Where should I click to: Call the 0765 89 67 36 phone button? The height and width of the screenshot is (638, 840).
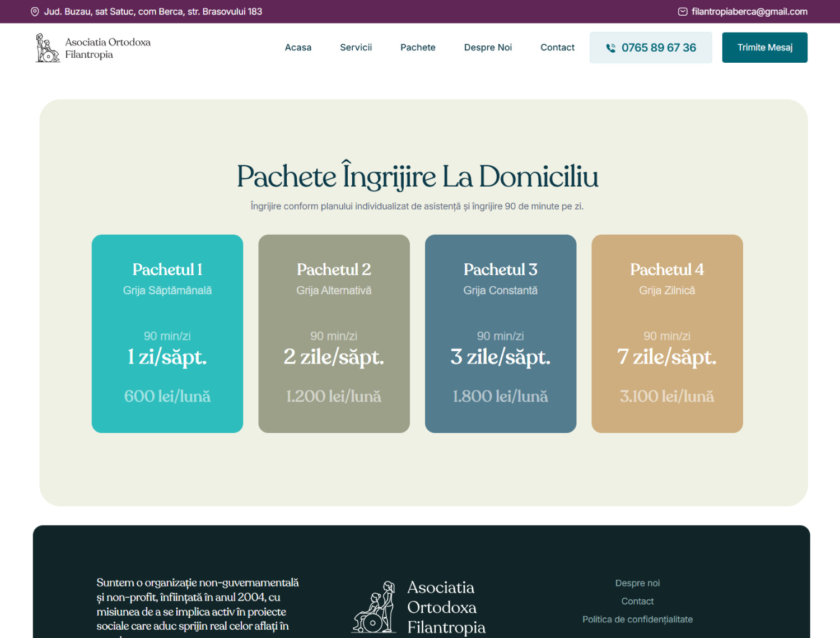(x=651, y=48)
